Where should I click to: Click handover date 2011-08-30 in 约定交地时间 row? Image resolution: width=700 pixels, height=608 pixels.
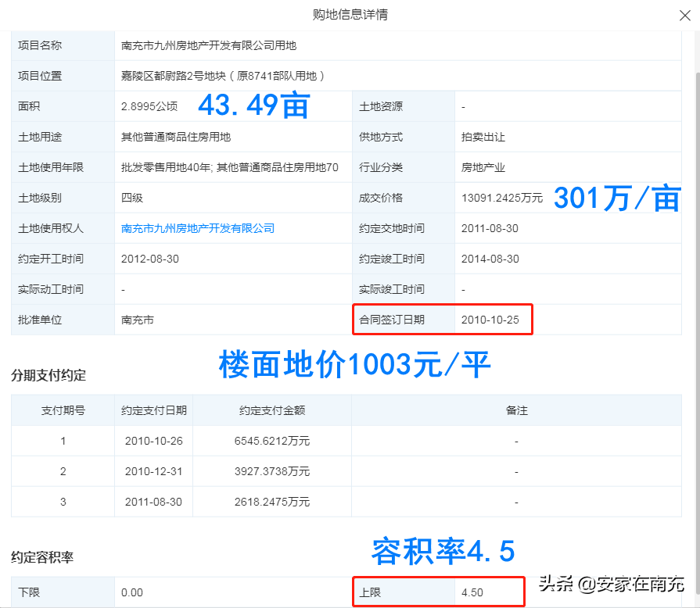coord(490,228)
